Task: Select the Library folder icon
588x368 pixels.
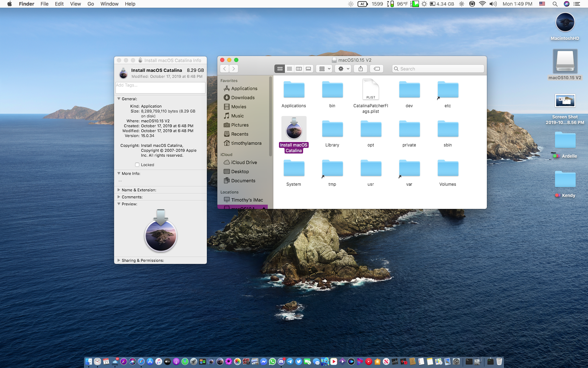Action: pos(332,129)
